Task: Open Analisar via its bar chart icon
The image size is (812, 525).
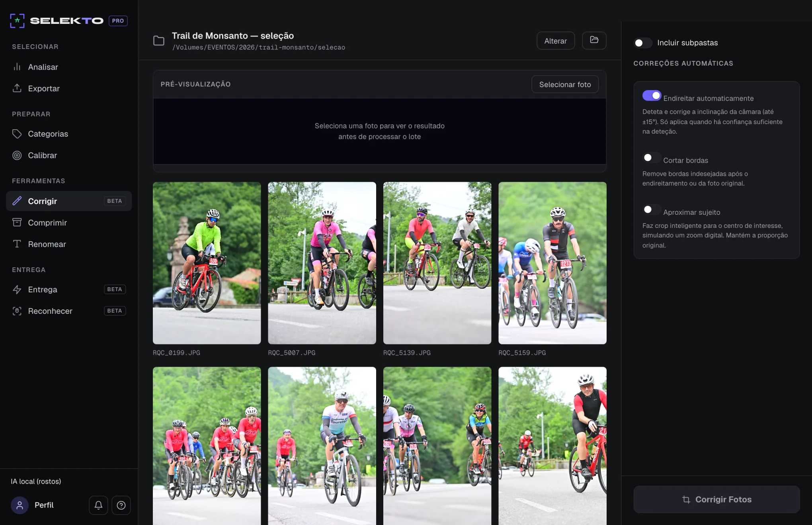Action: [17, 67]
